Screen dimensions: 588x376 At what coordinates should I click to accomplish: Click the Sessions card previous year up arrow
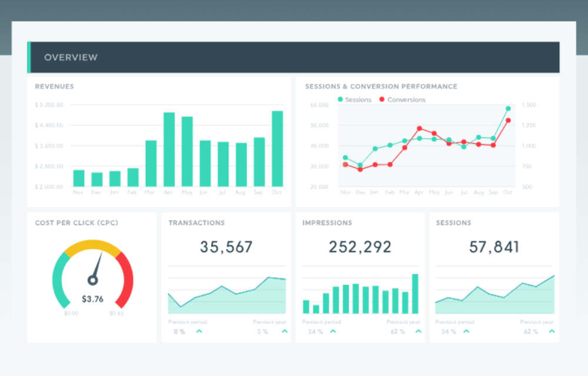pyautogui.click(x=553, y=331)
